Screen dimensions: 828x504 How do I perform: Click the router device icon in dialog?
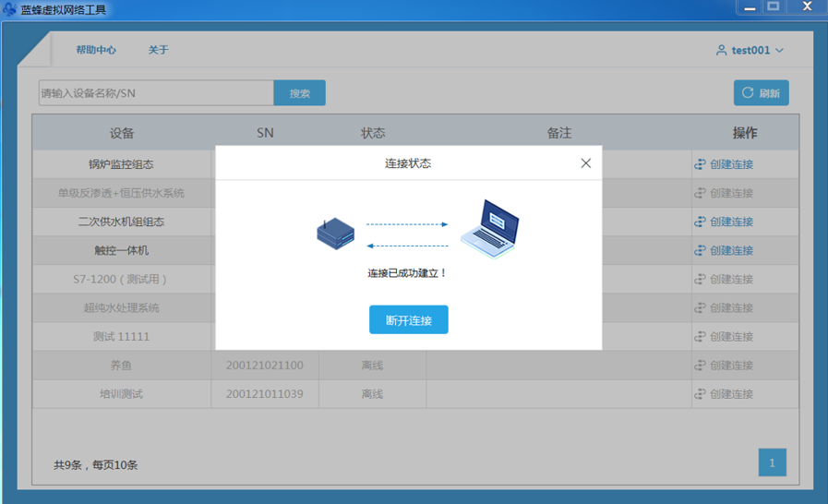tap(335, 234)
